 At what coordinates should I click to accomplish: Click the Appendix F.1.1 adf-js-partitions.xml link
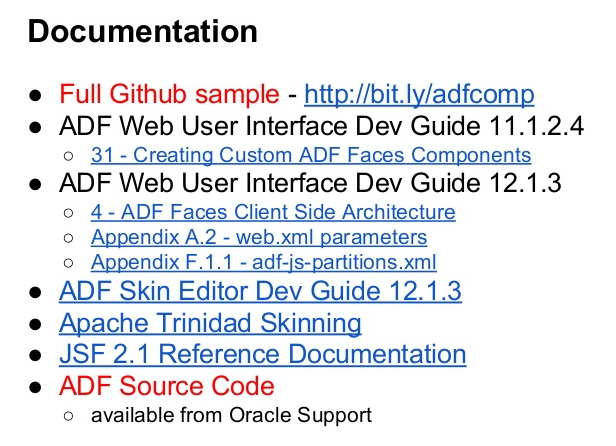point(263,263)
